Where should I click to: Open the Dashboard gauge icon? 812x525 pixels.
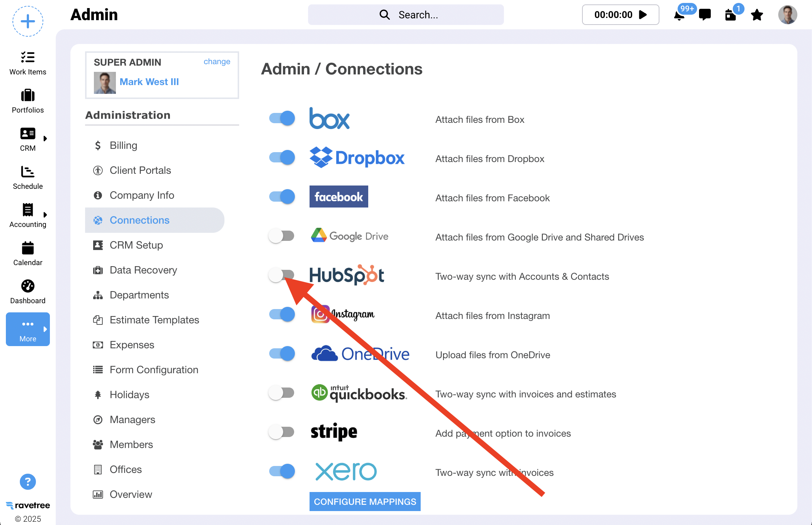[28, 286]
